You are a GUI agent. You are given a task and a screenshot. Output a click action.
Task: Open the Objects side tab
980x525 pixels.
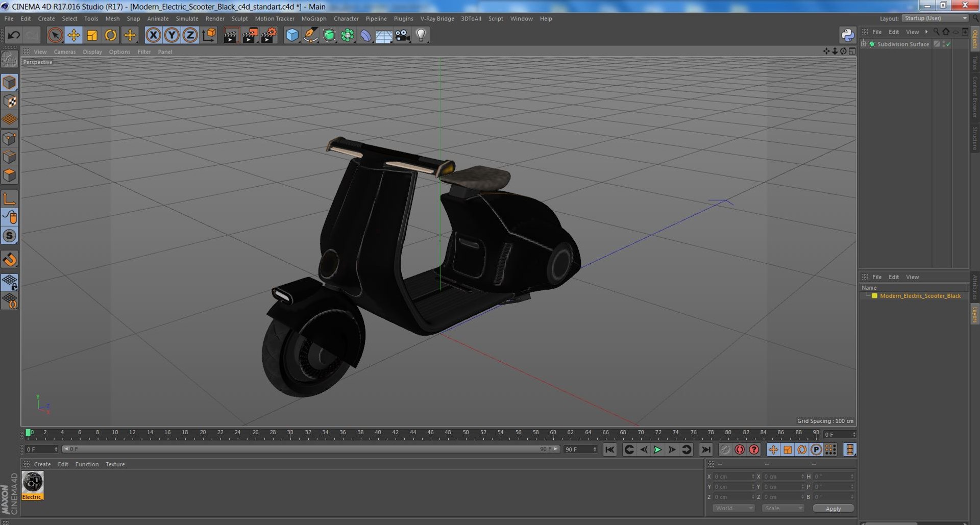(x=974, y=39)
